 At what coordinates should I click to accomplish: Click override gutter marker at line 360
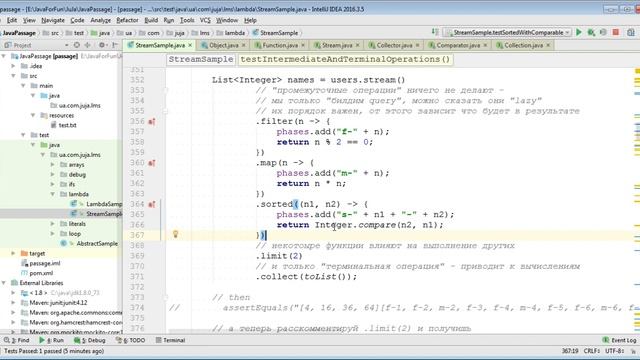click(151, 163)
